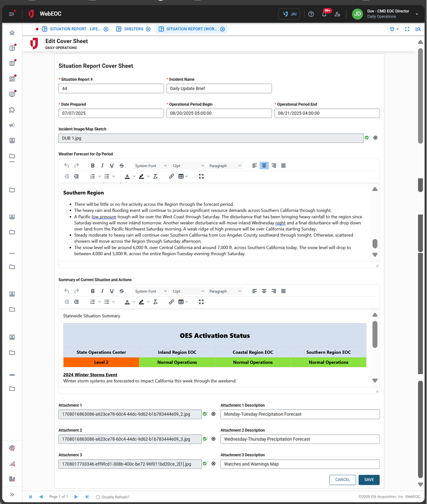
Task: Clear formatting in Summary editor
Action: click(x=155, y=302)
